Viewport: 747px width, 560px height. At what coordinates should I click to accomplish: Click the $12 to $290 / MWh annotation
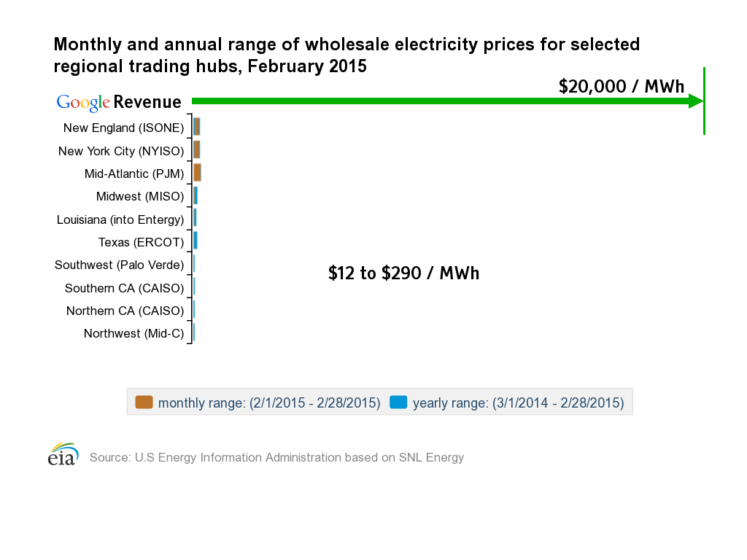[403, 273]
